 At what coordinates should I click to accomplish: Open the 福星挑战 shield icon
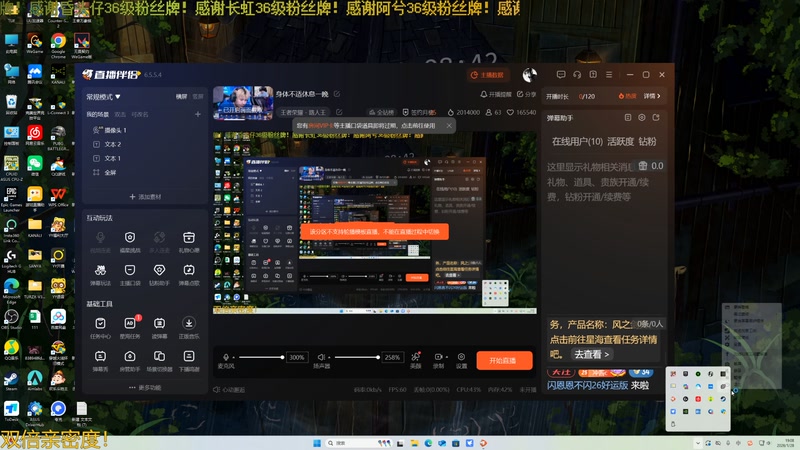130,241
